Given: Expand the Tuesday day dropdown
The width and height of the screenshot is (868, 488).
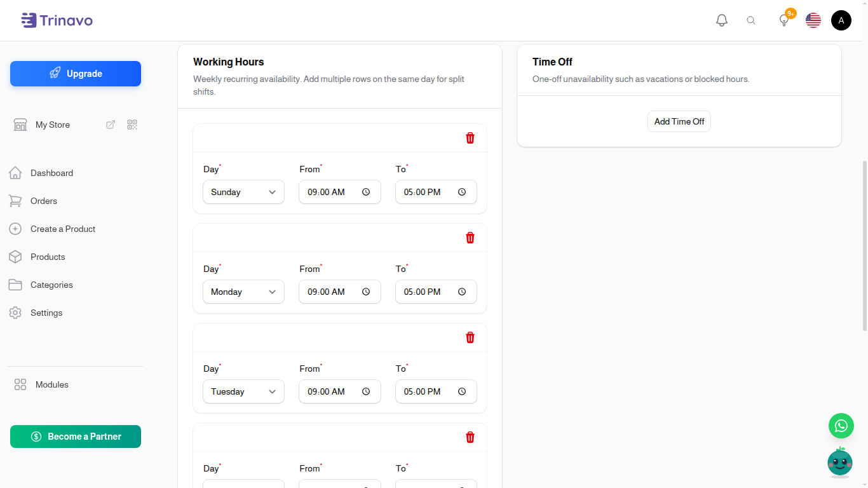Looking at the screenshot, I should click(243, 391).
